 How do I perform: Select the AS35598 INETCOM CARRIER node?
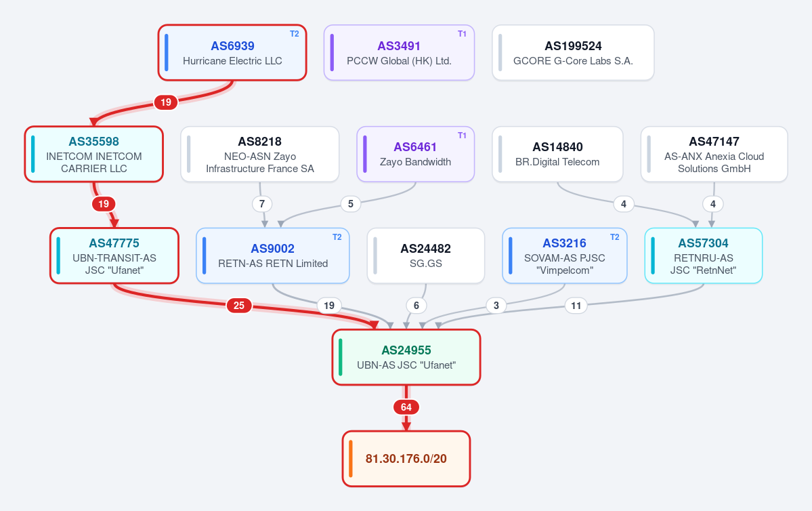(93, 155)
